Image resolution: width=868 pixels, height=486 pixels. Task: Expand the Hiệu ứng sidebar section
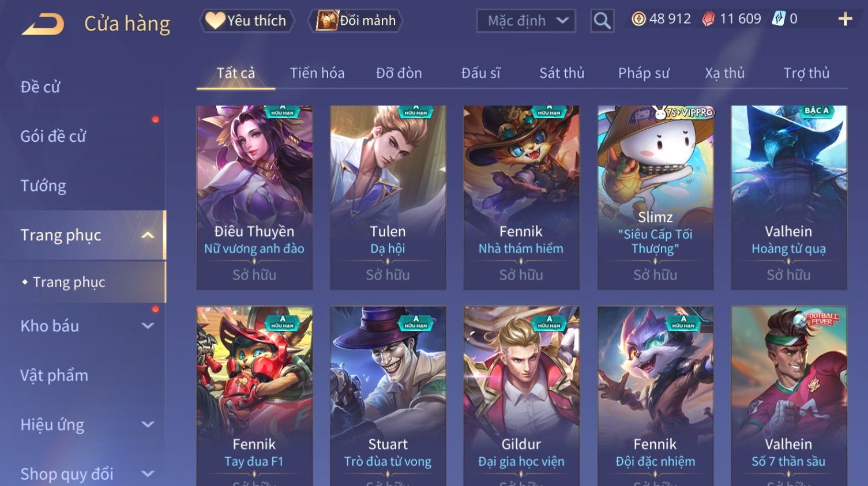click(148, 425)
